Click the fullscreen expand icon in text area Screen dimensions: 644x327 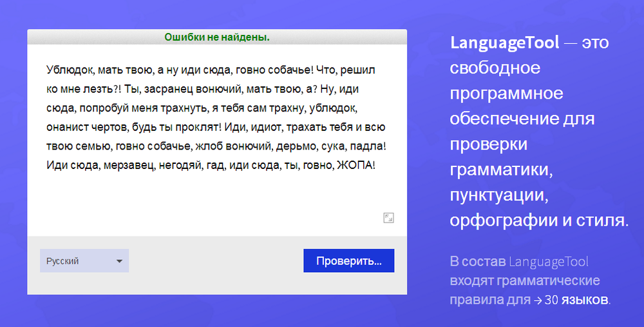coord(388,218)
